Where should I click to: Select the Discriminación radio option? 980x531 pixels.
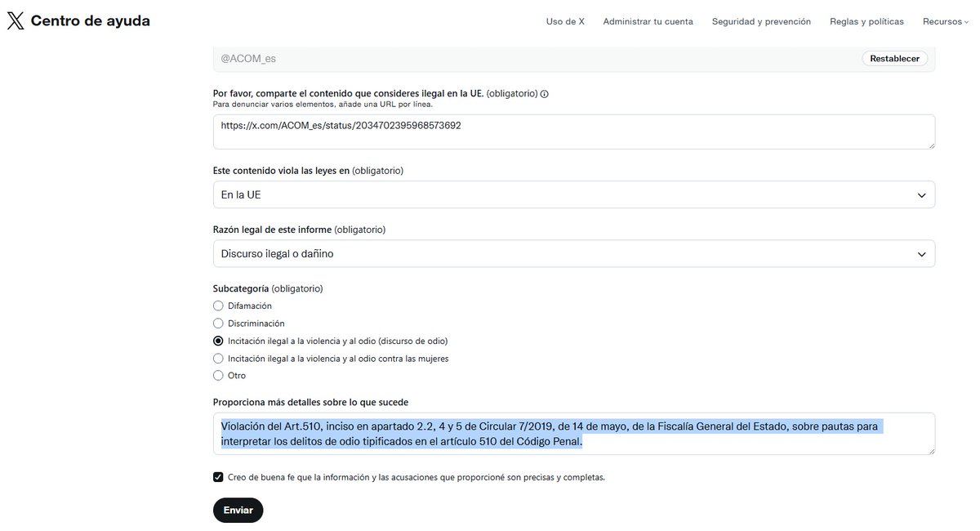218,324
